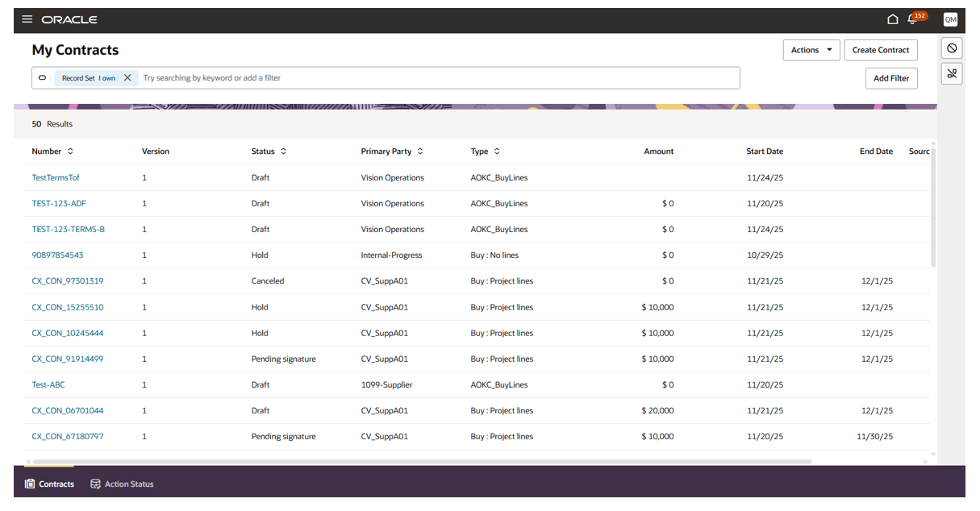Image resolution: width=980 pixels, height=511 pixels.
Task: Sort by the Primary Party column
Action: 420,152
